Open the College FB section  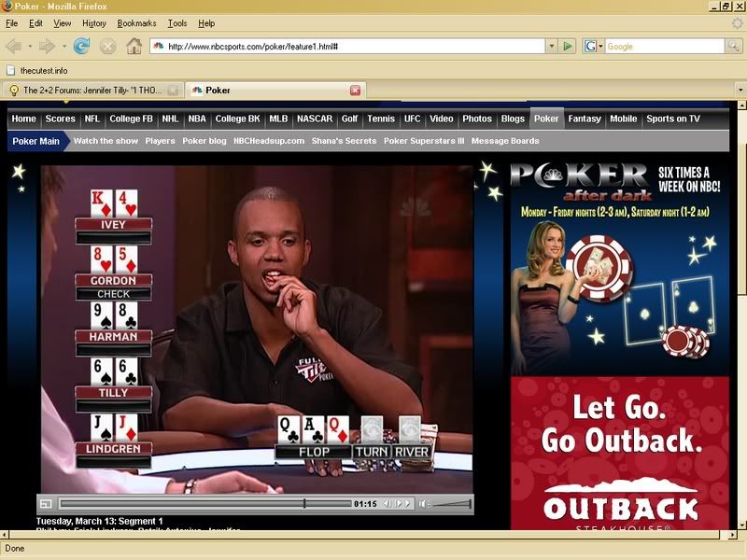(x=131, y=119)
